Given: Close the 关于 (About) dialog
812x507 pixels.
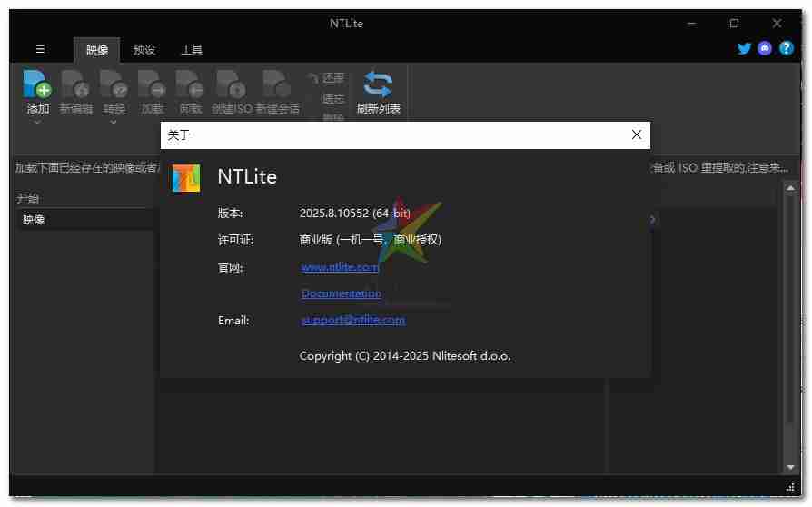Looking at the screenshot, I should [x=636, y=135].
